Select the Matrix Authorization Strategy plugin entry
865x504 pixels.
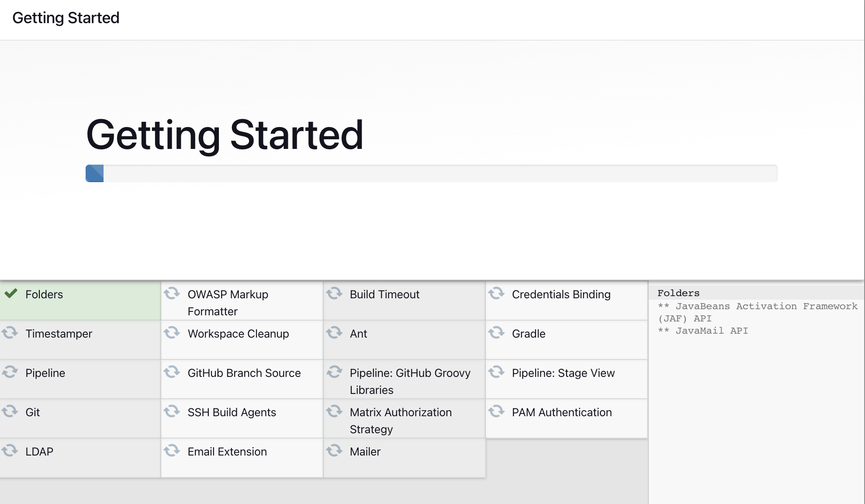tap(400, 420)
